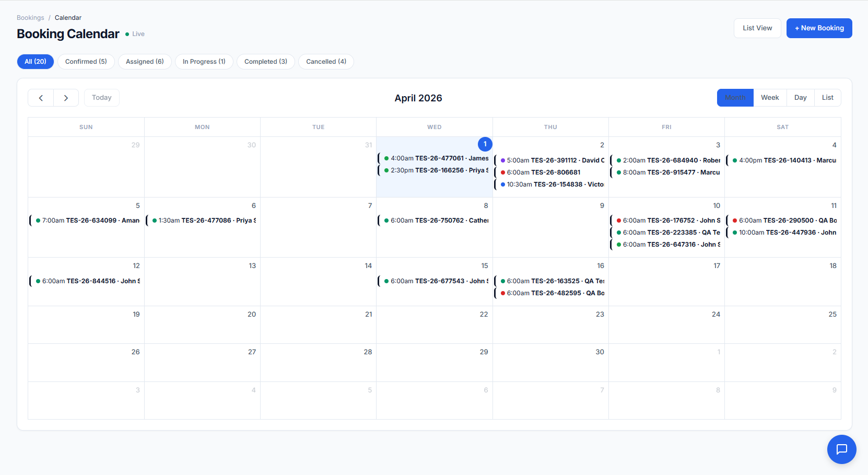Go to the previous month

click(x=40, y=98)
